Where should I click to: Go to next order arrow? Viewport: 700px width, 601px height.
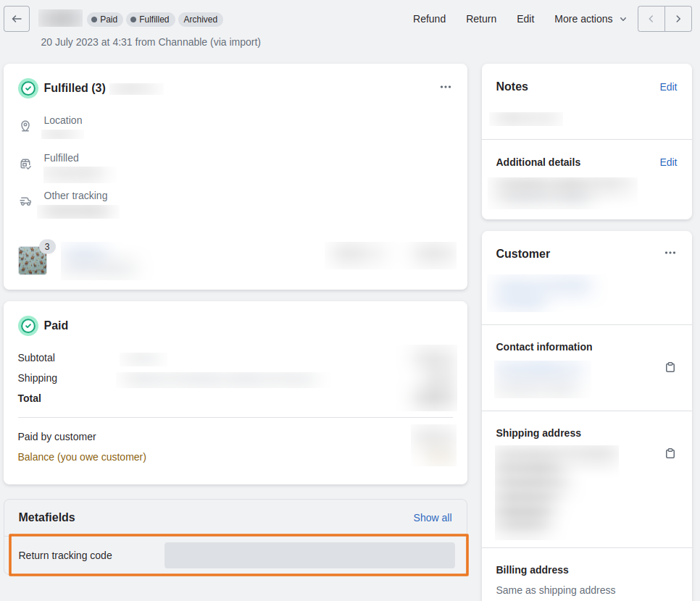click(678, 19)
